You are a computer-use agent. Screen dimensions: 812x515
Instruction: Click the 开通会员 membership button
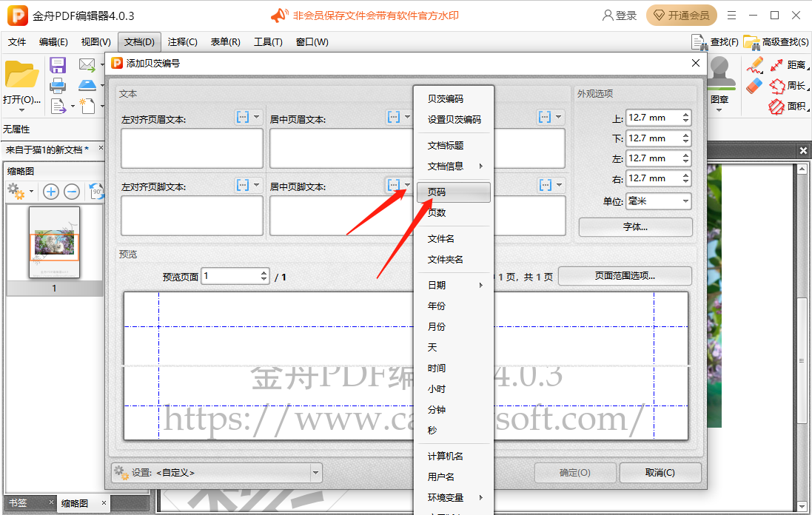coord(682,16)
